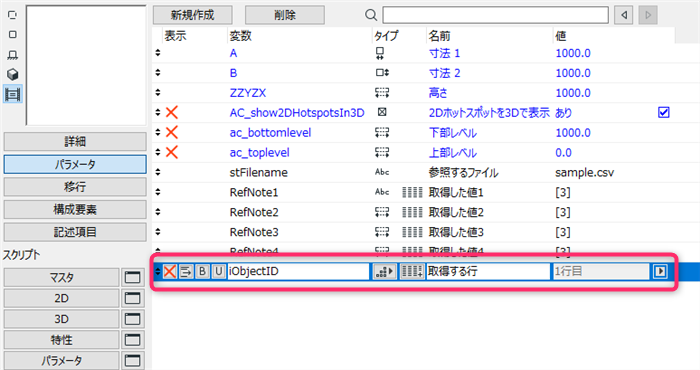Select 3D view icon in left strip
This screenshot has height=370, width=700.
[x=12, y=74]
